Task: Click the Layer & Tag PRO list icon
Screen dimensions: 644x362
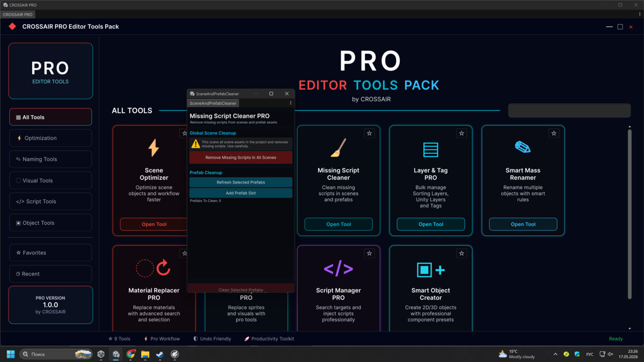Action: point(431,150)
